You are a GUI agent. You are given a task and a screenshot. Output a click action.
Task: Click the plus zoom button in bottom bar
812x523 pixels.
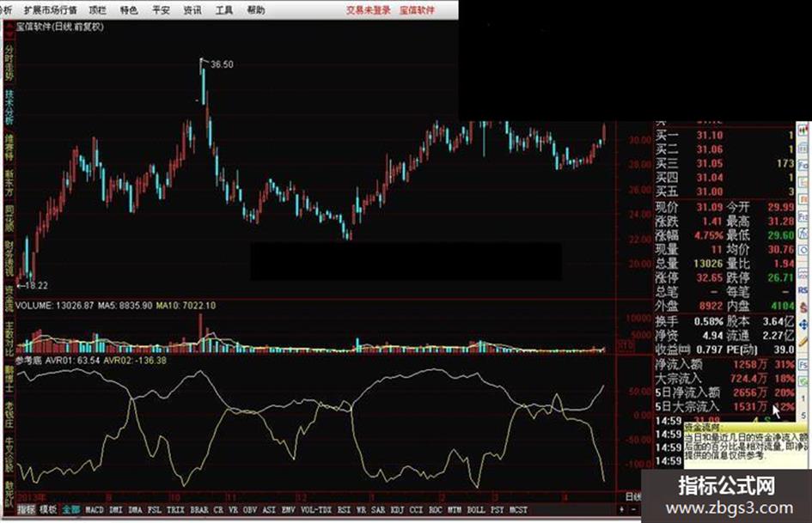click(x=621, y=509)
